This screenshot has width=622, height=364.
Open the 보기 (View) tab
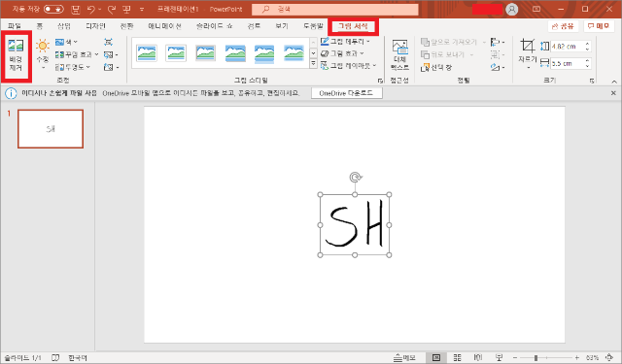[x=282, y=26]
